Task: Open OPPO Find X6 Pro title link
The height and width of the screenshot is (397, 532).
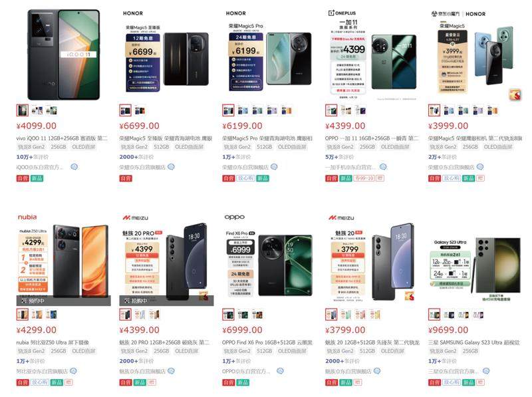Action: tap(267, 342)
